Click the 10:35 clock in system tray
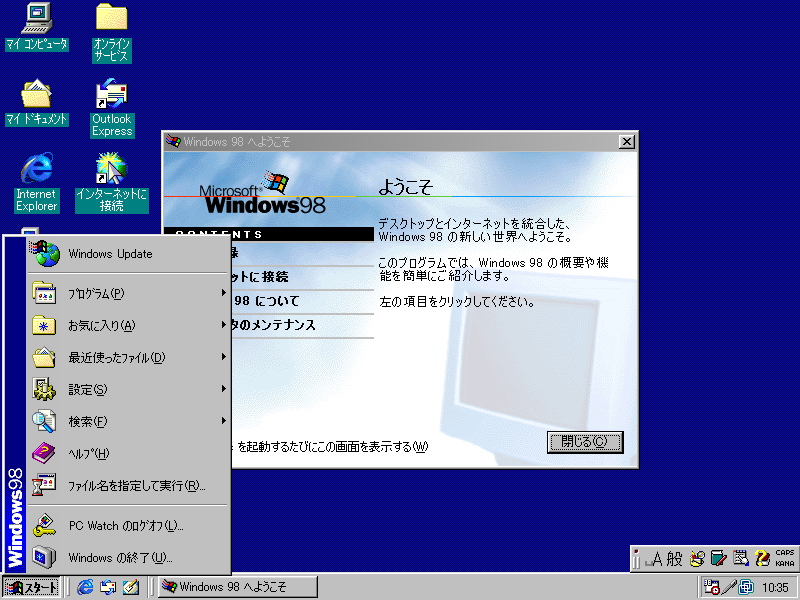Image resolution: width=800 pixels, height=600 pixels. (x=776, y=588)
